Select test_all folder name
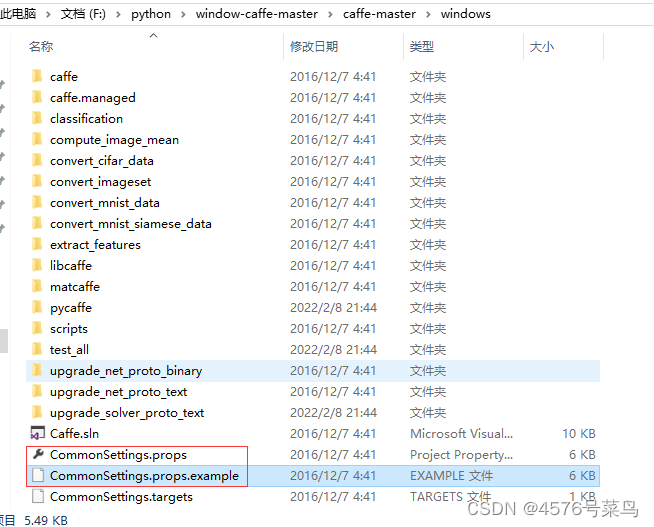 point(69,349)
